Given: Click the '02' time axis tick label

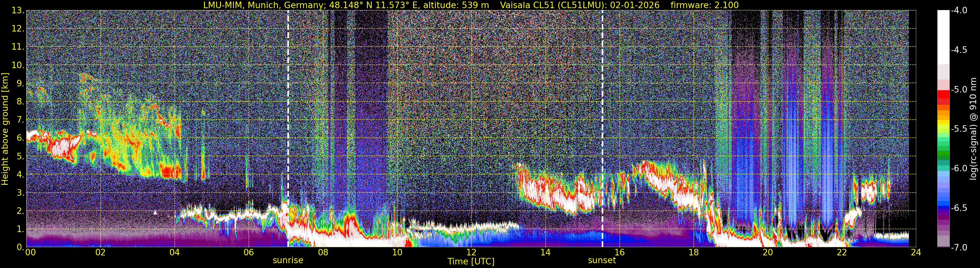Looking at the screenshot, I should click(x=100, y=252).
